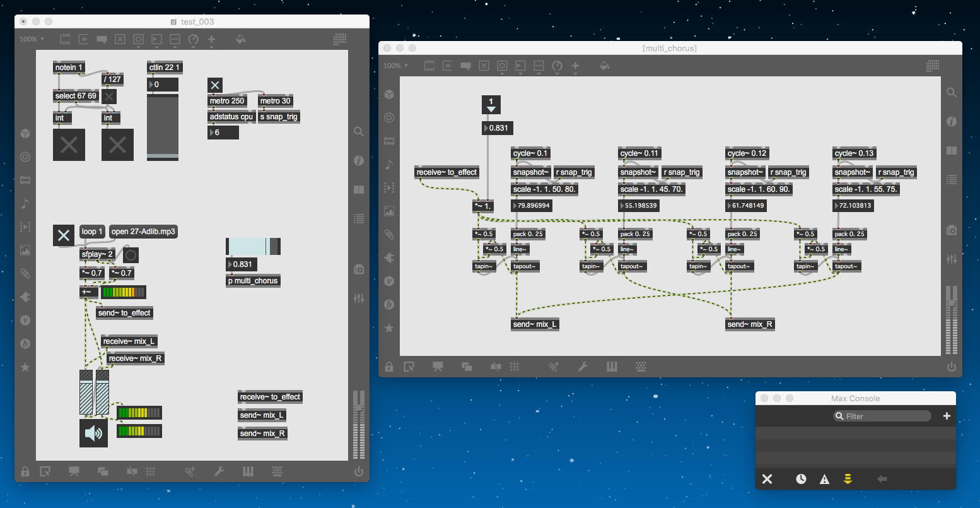The height and width of the screenshot is (508, 980).
Task: Click the 'p multi_chorus' object box
Action: tap(253, 281)
